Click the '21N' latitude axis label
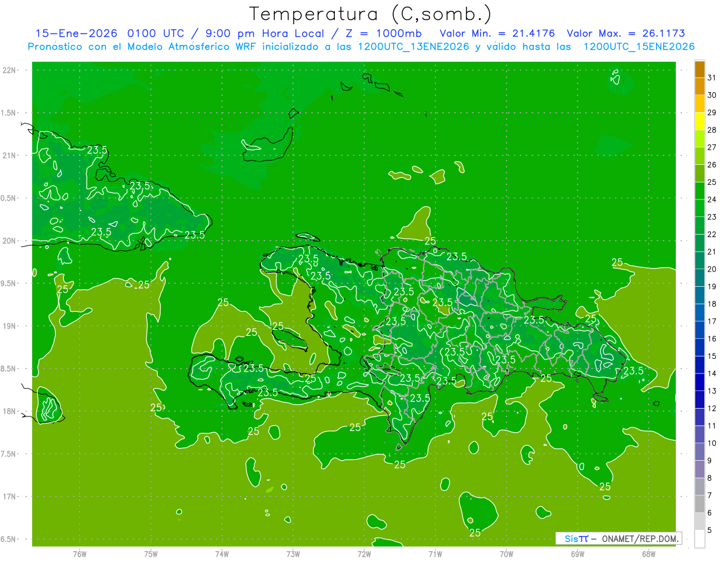Image resolution: width=728 pixels, height=562 pixels. (10, 155)
